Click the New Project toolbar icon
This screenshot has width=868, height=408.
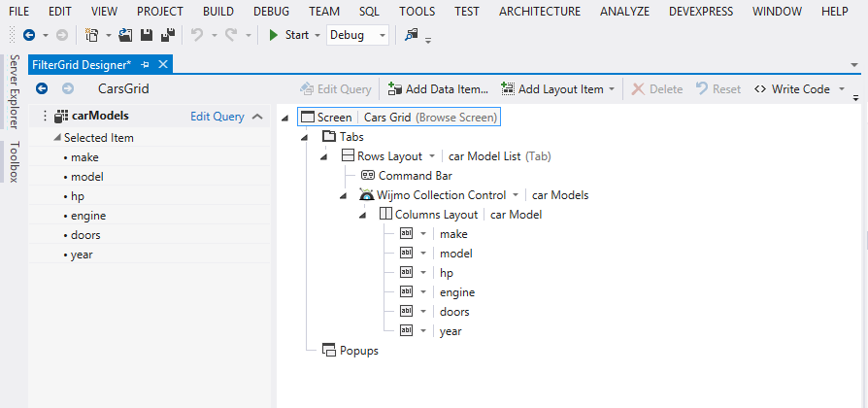tap(91, 35)
